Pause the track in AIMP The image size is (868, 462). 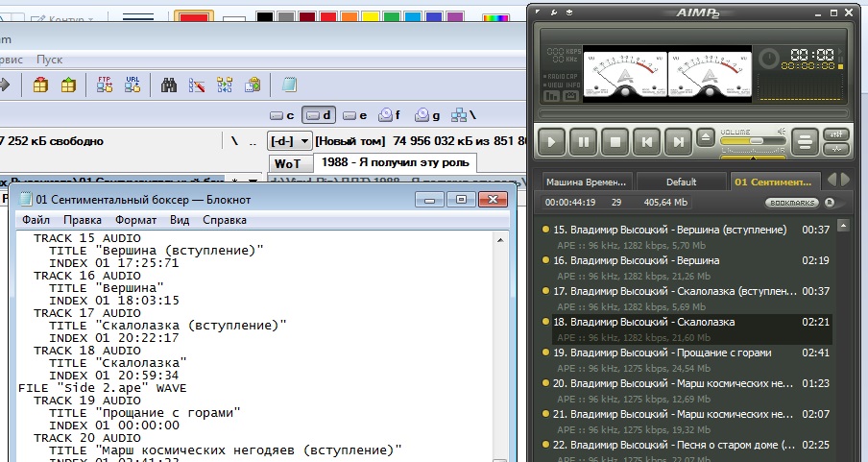click(x=583, y=142)
